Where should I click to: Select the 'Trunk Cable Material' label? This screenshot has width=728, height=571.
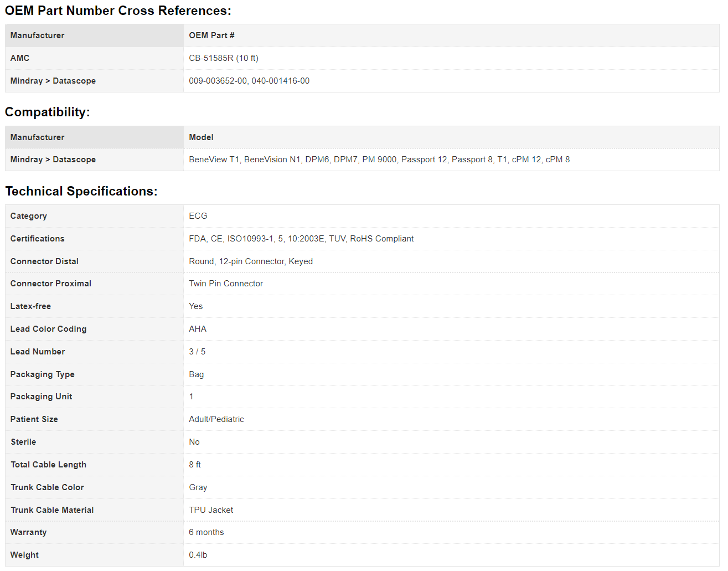pos(53,510)
